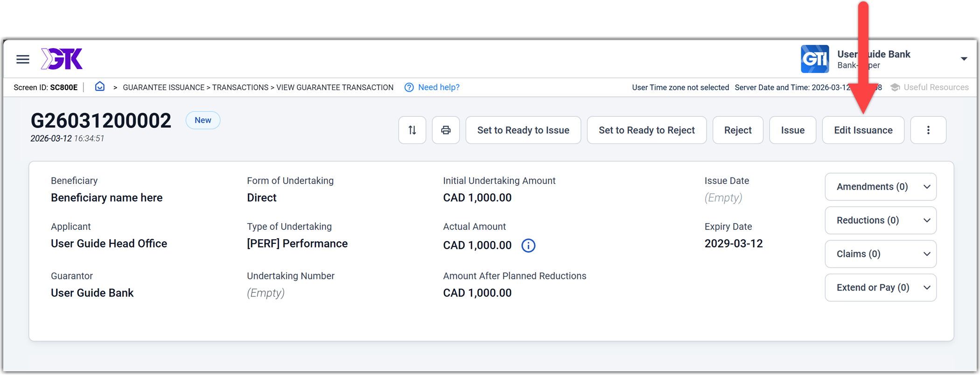
Task: Open Edit Issuance
Action: (x=863, y=130)
